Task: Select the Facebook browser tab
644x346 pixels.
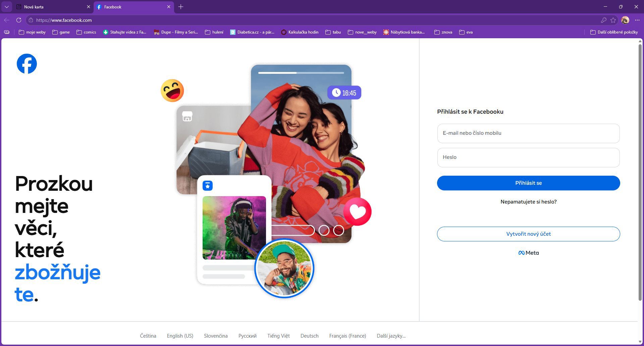Action: pyautogui.click(x=133, y=7)
